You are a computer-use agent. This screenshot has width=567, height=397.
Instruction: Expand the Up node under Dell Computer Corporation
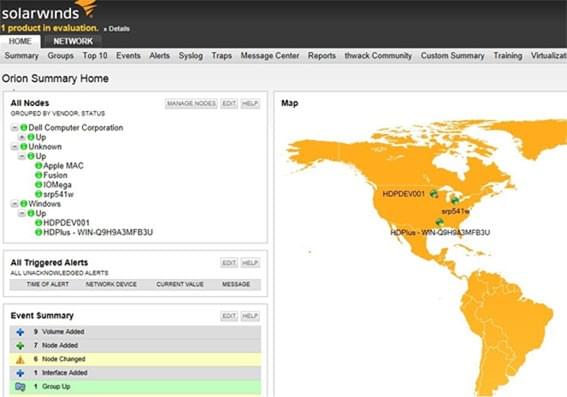(x=22, y=137)
